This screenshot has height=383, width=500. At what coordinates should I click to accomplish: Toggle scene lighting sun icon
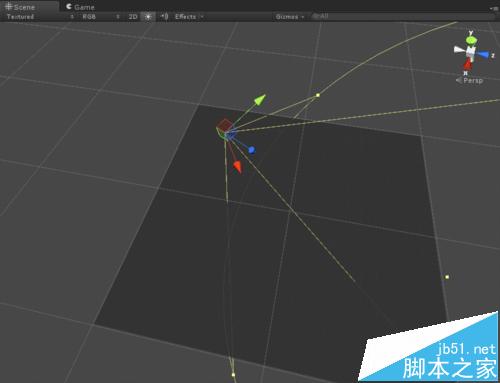[x=148, y=16]
